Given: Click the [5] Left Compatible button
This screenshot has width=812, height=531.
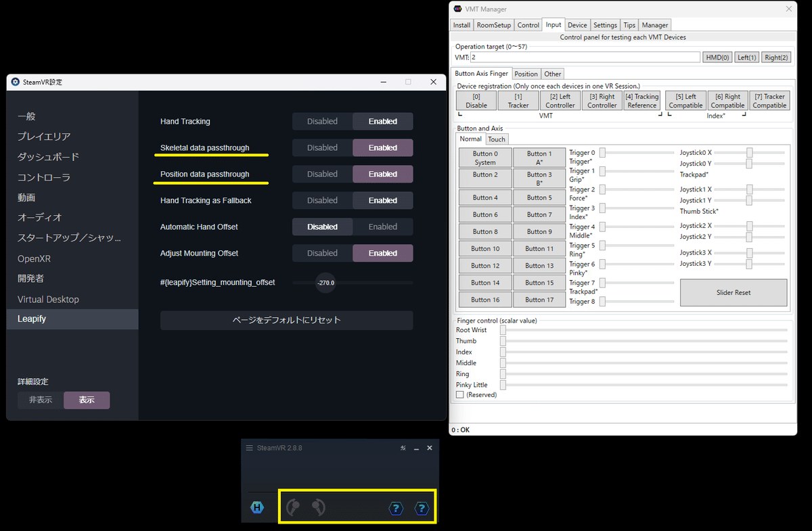Looking at the screenshot, I should (685, 101).
